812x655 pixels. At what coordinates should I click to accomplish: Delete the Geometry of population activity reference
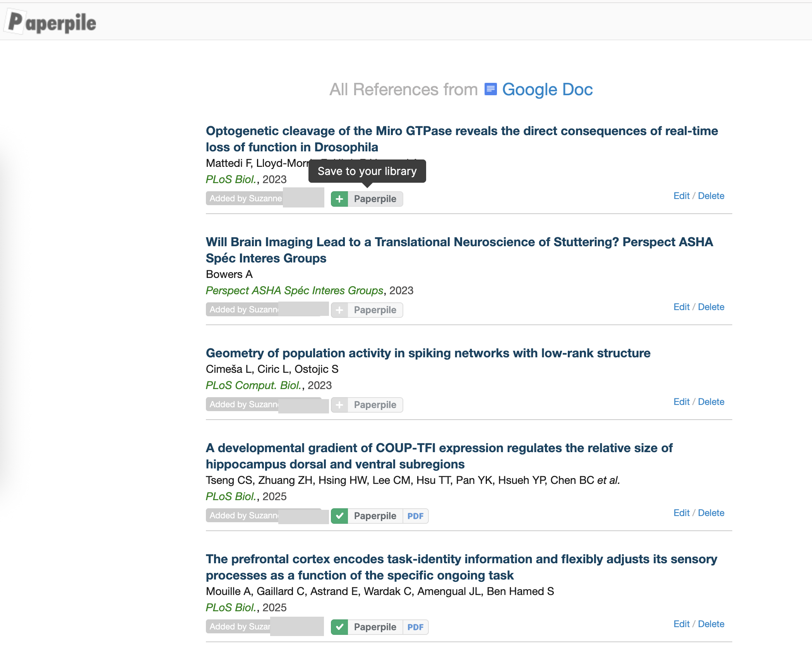(x=711, y=402)
